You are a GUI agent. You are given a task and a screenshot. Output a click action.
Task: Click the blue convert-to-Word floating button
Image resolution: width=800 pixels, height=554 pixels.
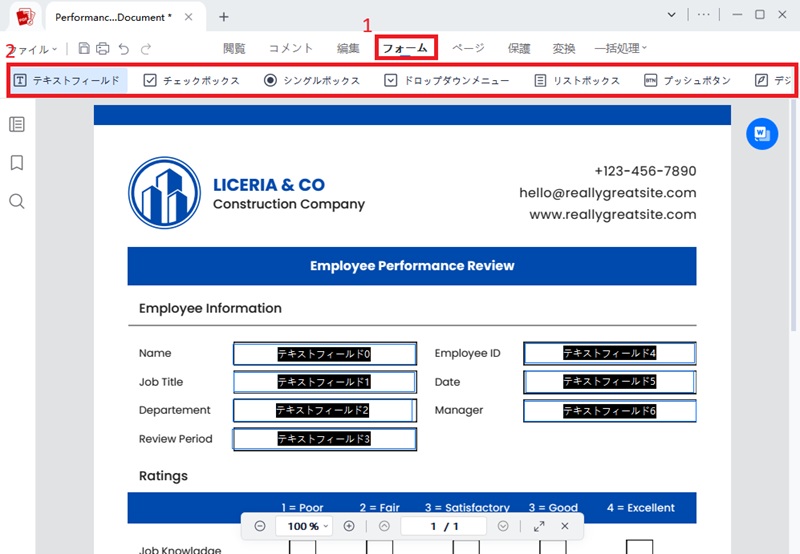[762, 134]
